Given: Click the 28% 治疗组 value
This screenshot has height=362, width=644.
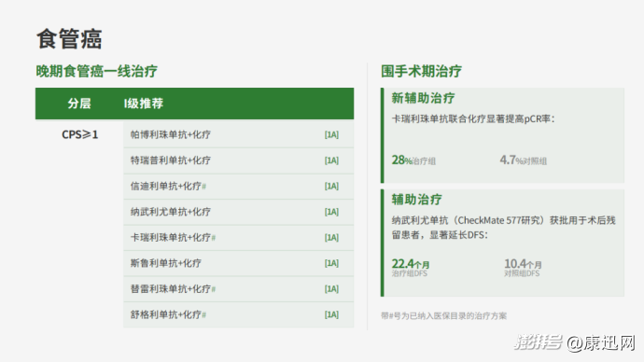Looking at the screenshot, I should pos(413,160).
